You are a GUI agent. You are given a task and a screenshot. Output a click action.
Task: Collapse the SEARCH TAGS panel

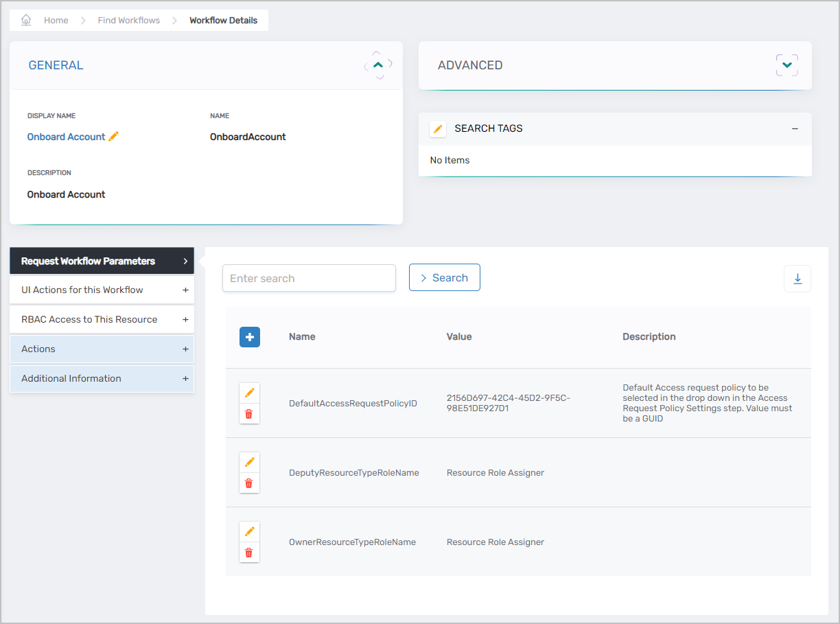[795, 128]
